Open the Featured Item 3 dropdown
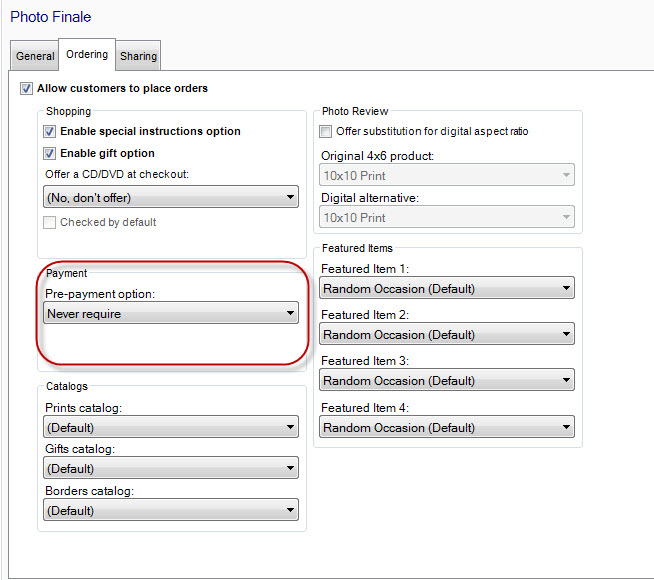The image size is (654, 580). [447, 380]
